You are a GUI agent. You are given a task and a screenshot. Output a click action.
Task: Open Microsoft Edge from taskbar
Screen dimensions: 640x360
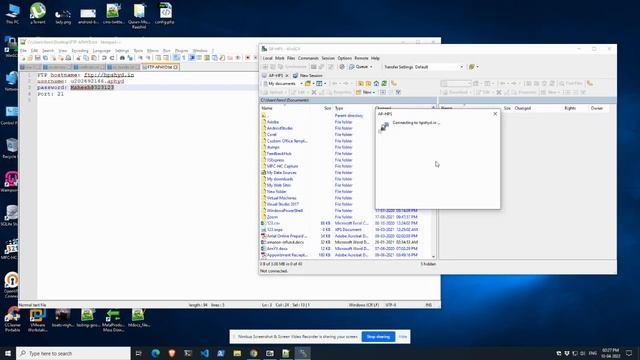pos(156,353)
